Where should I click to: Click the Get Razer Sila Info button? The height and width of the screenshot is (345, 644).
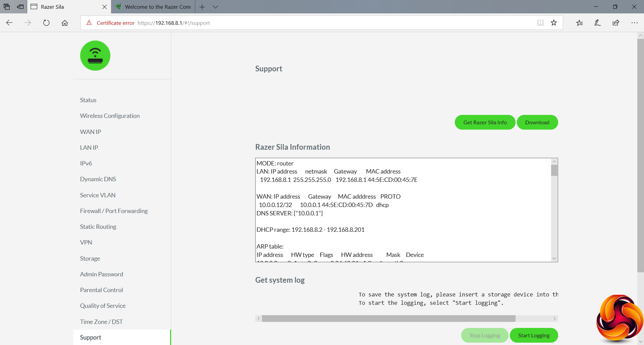pyautogui.click(x=485, y=122)
